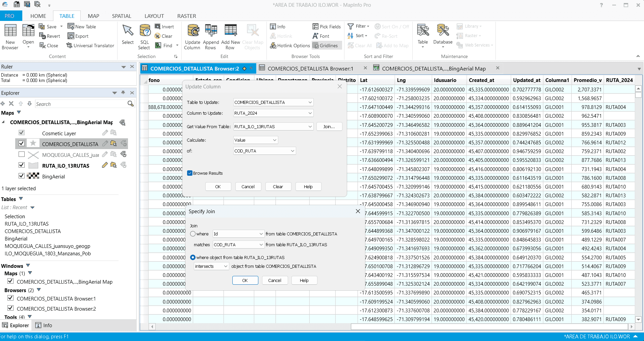Add New Row to browser
This screenshot has width=644, height=341.
(231, 37)
